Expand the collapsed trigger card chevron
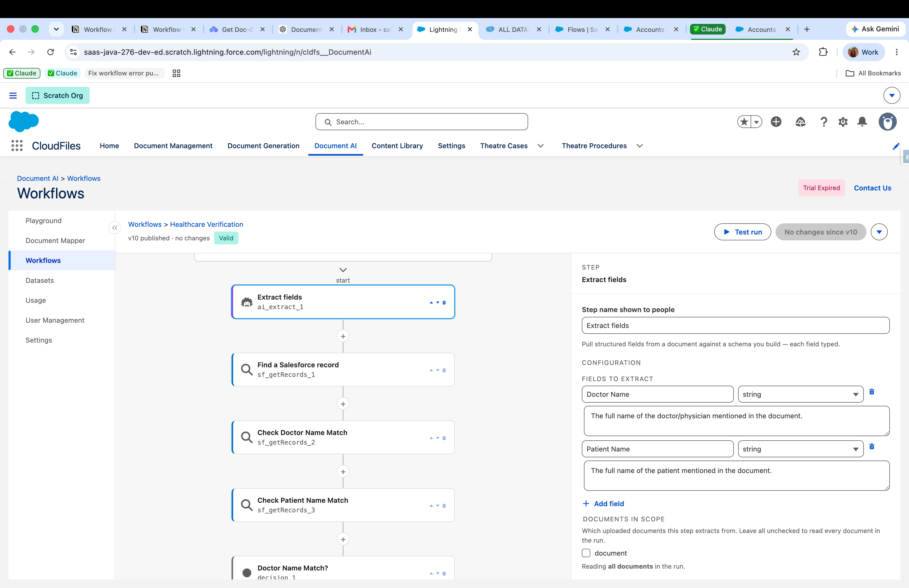Screen dimensions: 909x588 tap(343, 270)
